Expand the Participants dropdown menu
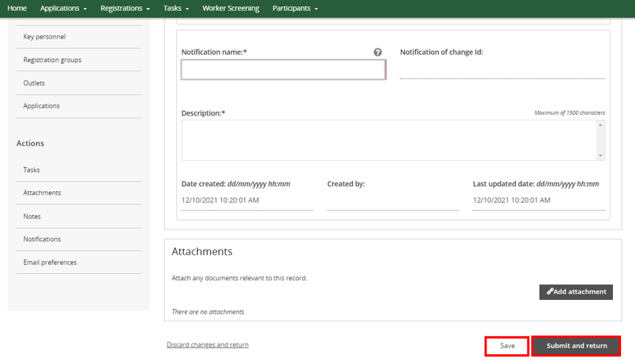The image size is (635, 364). pyautogui.click(x=295, y=9)
